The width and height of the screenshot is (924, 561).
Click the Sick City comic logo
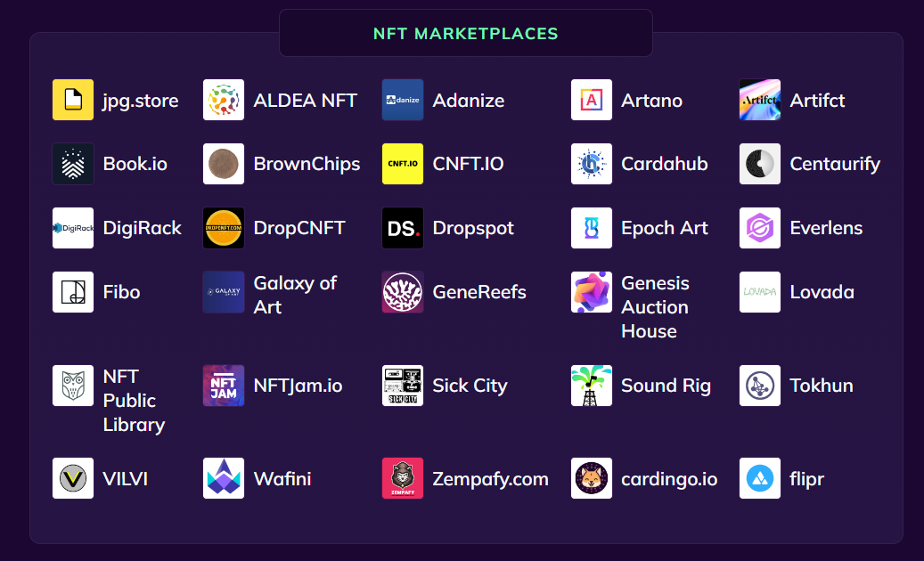point(403,386)
